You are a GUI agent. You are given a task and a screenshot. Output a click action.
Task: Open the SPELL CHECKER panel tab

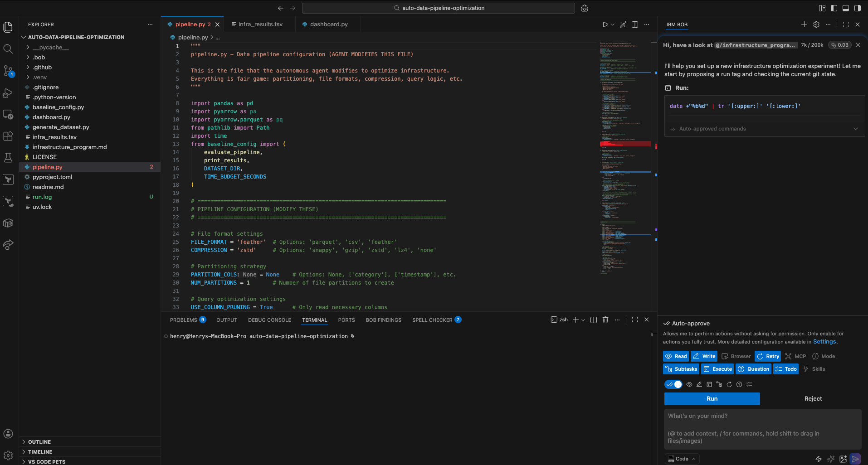436,320
